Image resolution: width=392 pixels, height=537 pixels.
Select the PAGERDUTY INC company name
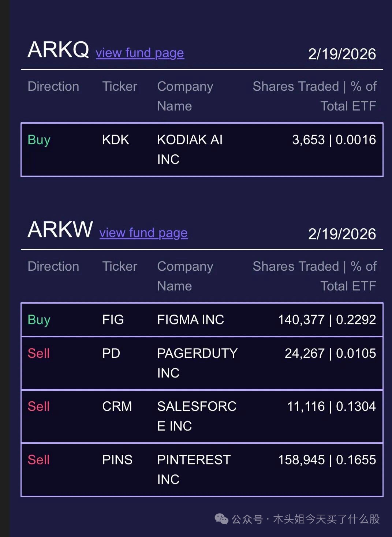pyautogui.click(x=197, y=363)
